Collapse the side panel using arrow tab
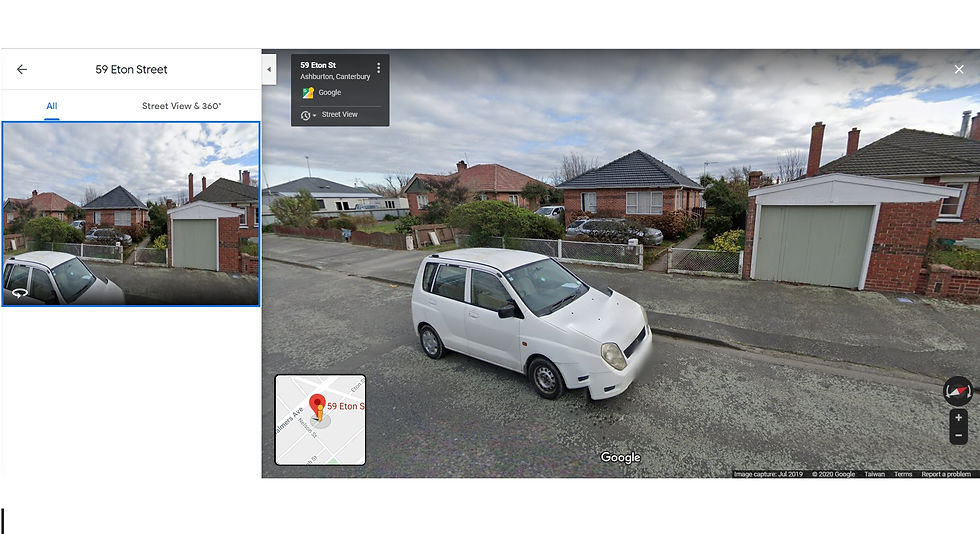The width and height of the screenshot is (980, 534). tap(269, 69)
